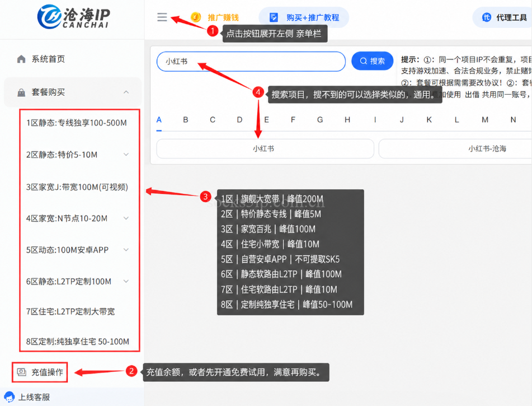The height and width of the screenshot is (406, 532).
Task: Switch to letter tab M
Action: point(485,120)
